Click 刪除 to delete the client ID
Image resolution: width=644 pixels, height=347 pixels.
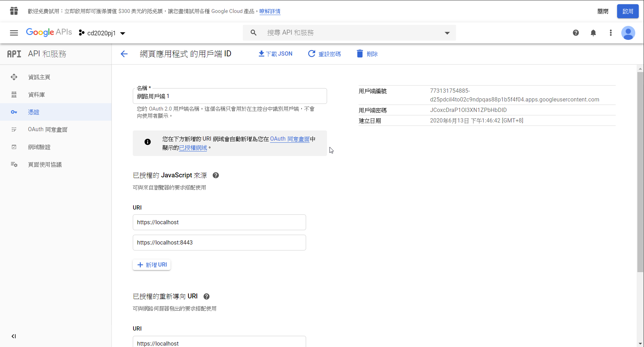click(x=367, y=54)
